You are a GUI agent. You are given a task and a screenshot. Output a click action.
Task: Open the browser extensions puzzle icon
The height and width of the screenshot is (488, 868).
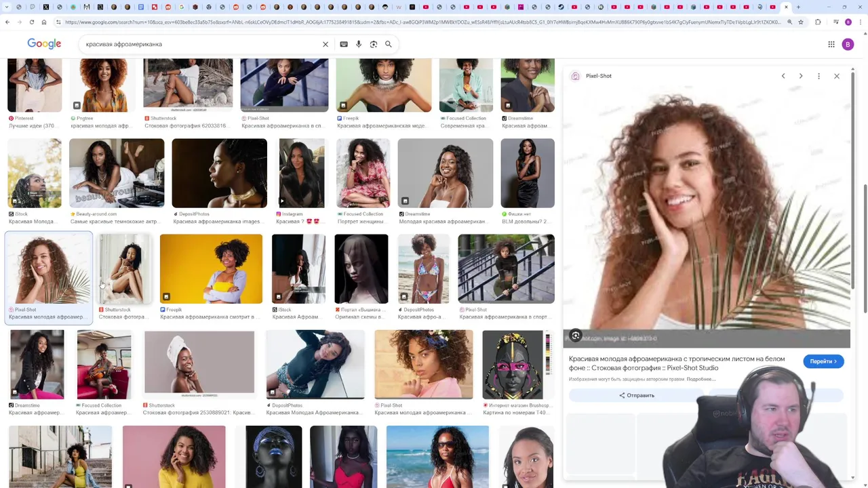tap(818, 22)
